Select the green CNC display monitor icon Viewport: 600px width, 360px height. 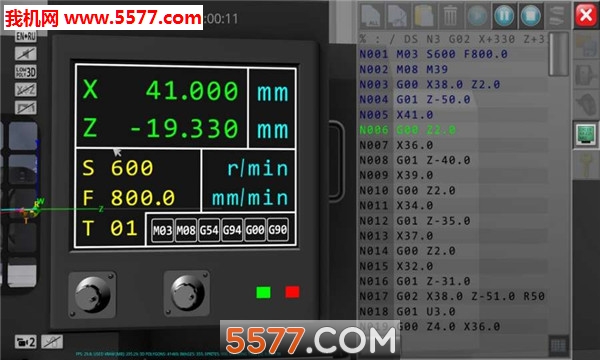click(586, 134)
